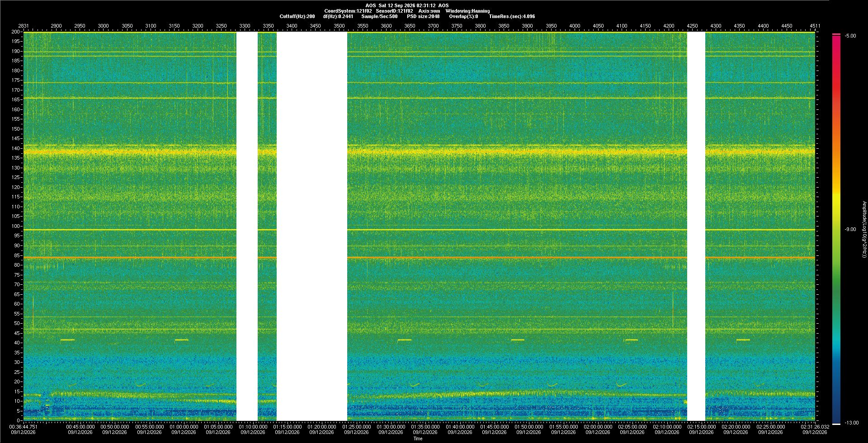
Task: Click the PSD size:2048 header value
Action: click(423, 16)
